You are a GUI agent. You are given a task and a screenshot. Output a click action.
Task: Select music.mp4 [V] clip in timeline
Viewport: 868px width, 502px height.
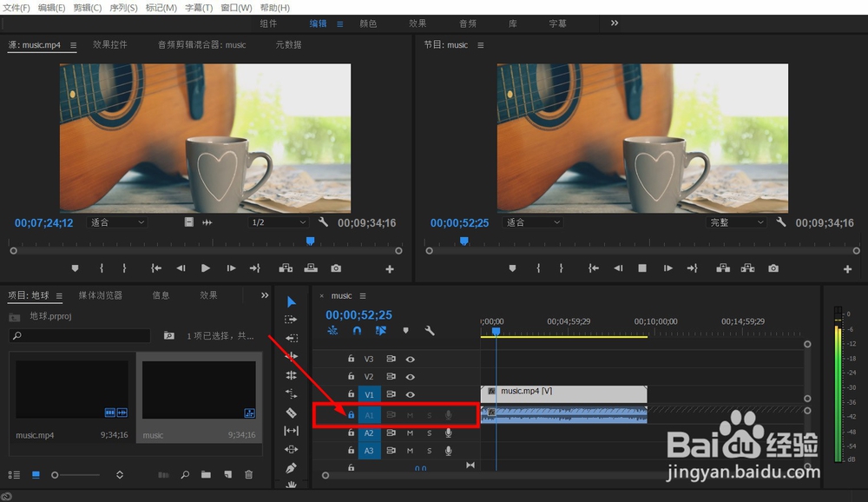click(x=563, y=394)
